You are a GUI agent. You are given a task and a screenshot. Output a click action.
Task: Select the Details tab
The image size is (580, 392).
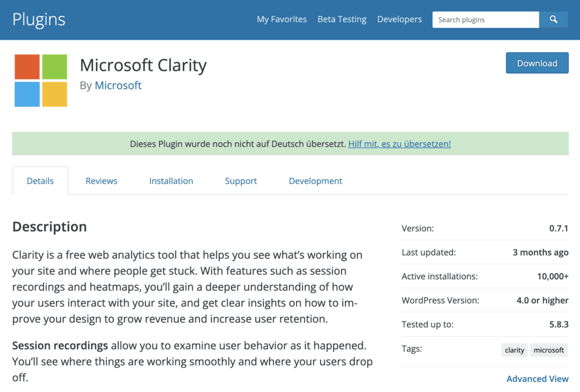coord(40,181)
